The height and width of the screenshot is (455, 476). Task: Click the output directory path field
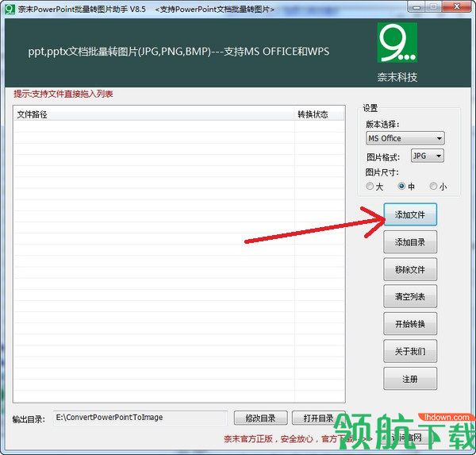(140, 418)
